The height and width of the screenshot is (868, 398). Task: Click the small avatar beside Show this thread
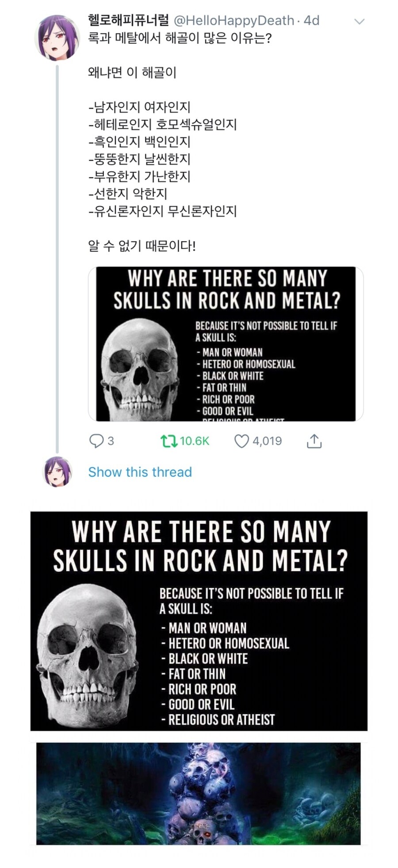57,472
